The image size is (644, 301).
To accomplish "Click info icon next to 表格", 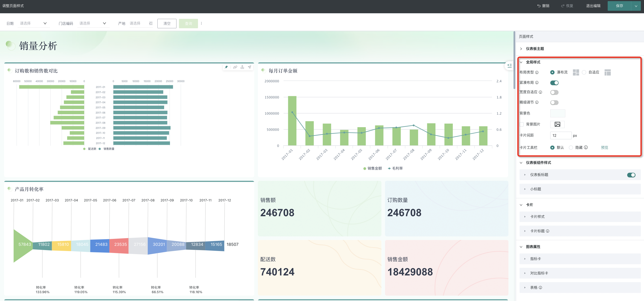I will (540, 288).
